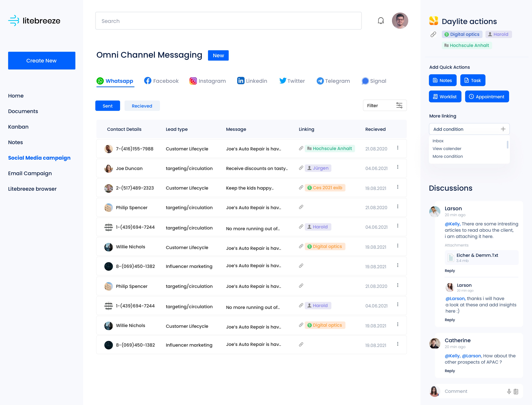Click the attachment icon in the comment box
This screenshot has height=405, width=532.
(x=516, y=391)
